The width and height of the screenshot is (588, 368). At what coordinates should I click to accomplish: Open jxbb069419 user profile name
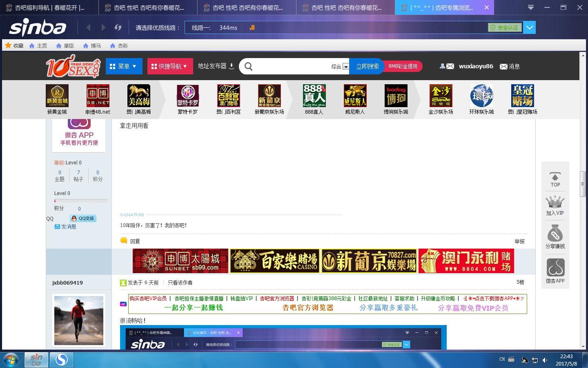pyautogui.click(x=67, y=283)
